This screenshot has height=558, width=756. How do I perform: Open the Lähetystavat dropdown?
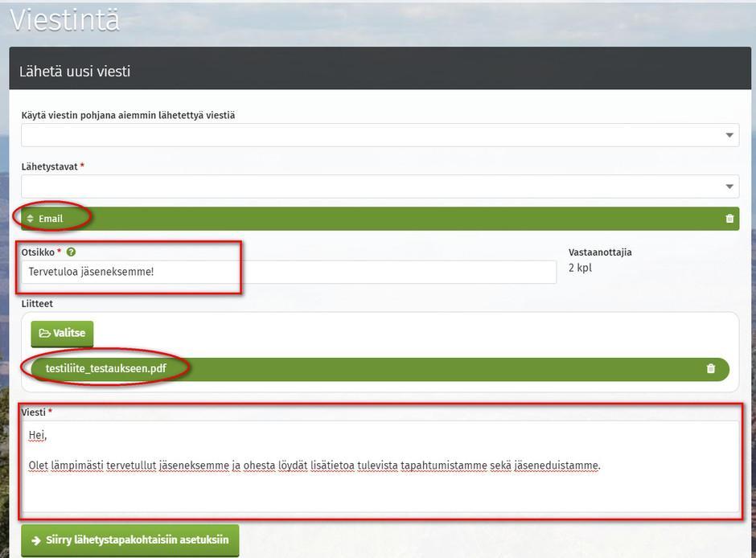[380, 187]
